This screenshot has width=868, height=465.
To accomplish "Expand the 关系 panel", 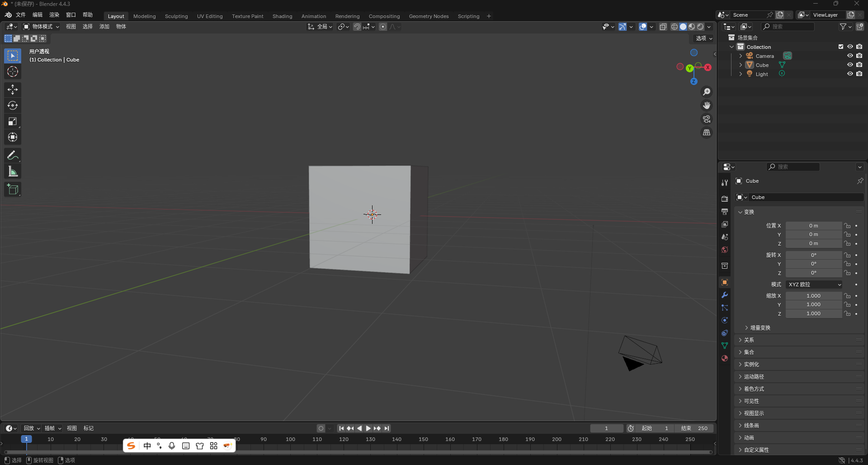I will pos(749,340).
